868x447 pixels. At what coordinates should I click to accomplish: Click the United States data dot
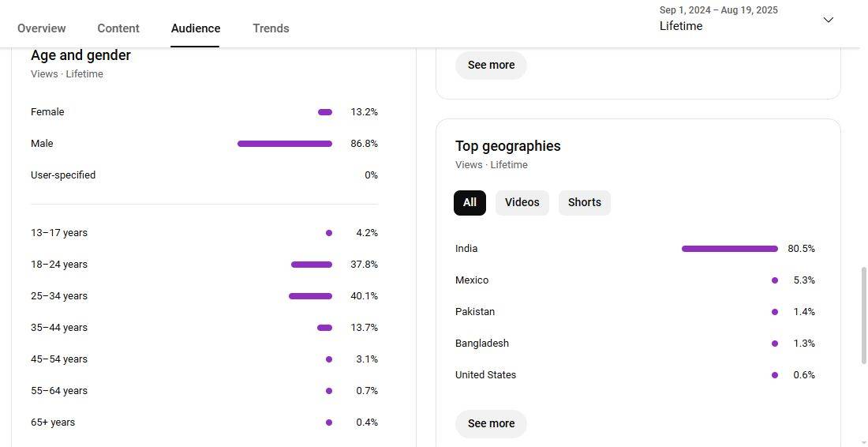click(x=775, y=375)
